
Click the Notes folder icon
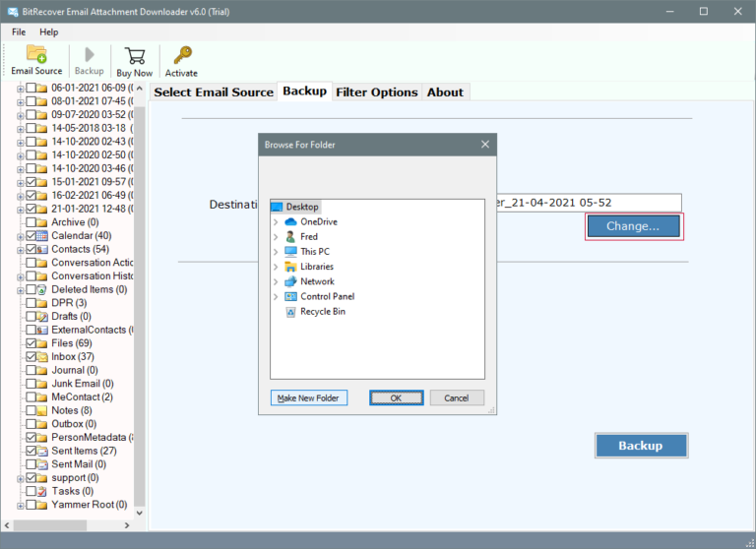pos(42,410)
